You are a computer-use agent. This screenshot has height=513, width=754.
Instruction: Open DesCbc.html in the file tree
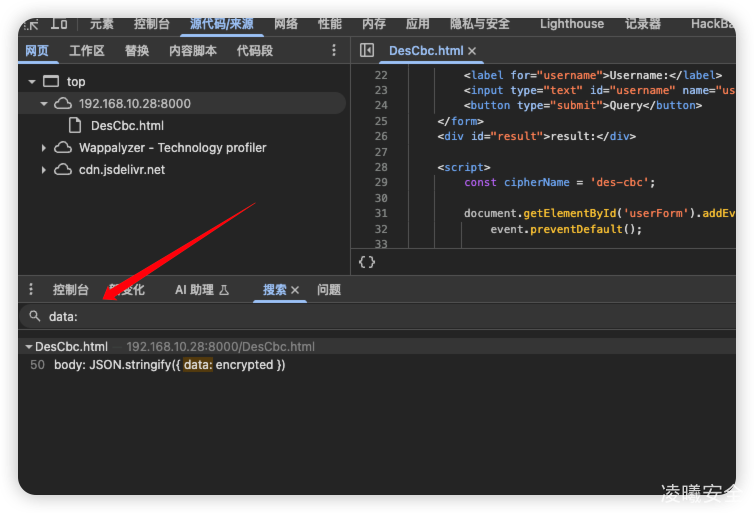126,126
